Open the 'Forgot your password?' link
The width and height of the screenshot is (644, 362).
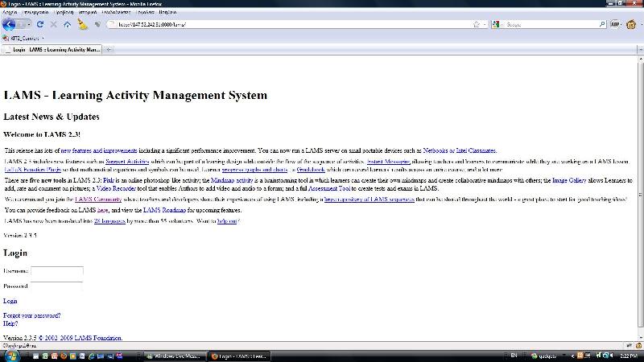[x=31, y=315]
